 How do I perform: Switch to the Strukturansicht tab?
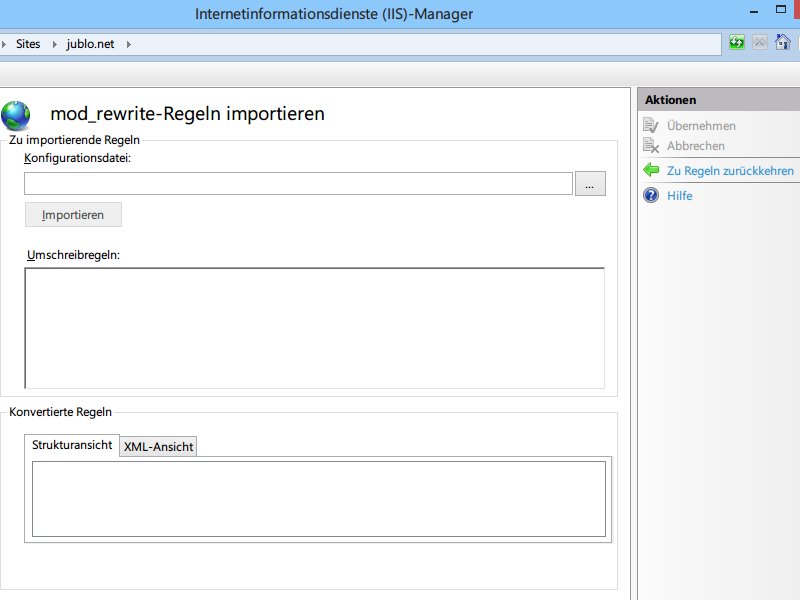pyautogui.click(x=72, y=445)
